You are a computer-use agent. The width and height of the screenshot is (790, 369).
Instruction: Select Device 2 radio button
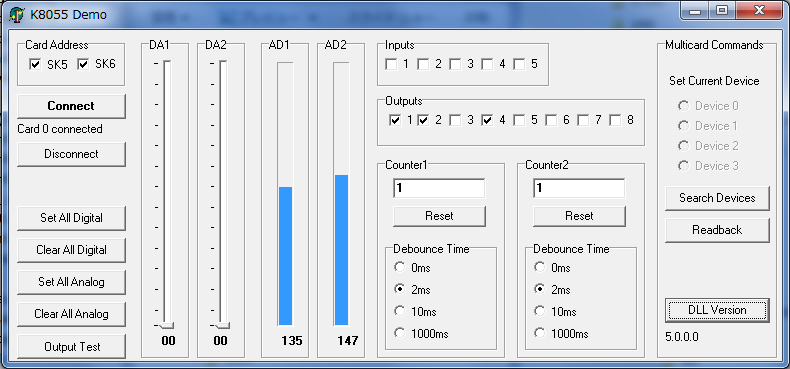tap(683, 146)
